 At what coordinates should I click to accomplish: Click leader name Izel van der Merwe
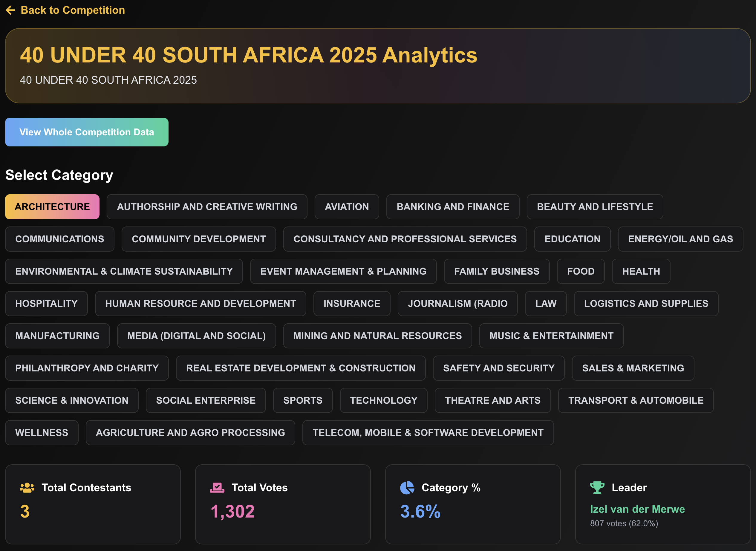click(x=637, y=509)
